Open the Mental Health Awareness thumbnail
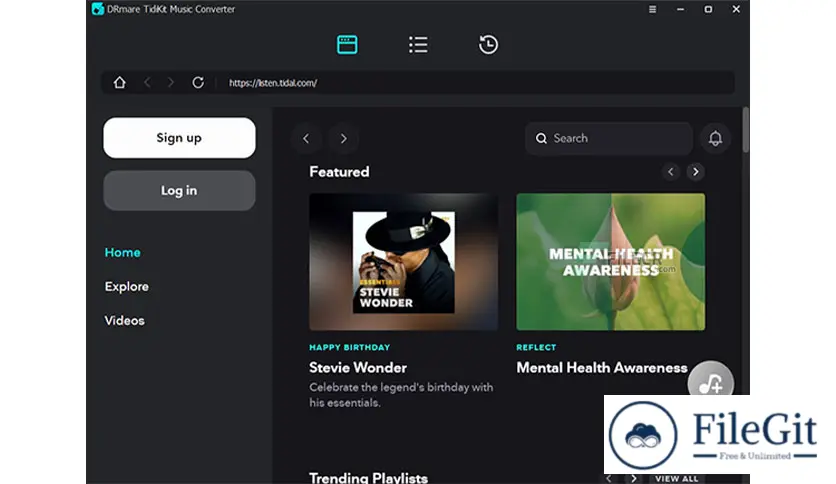This screenshot has width=836, height=484. (610, 262)
